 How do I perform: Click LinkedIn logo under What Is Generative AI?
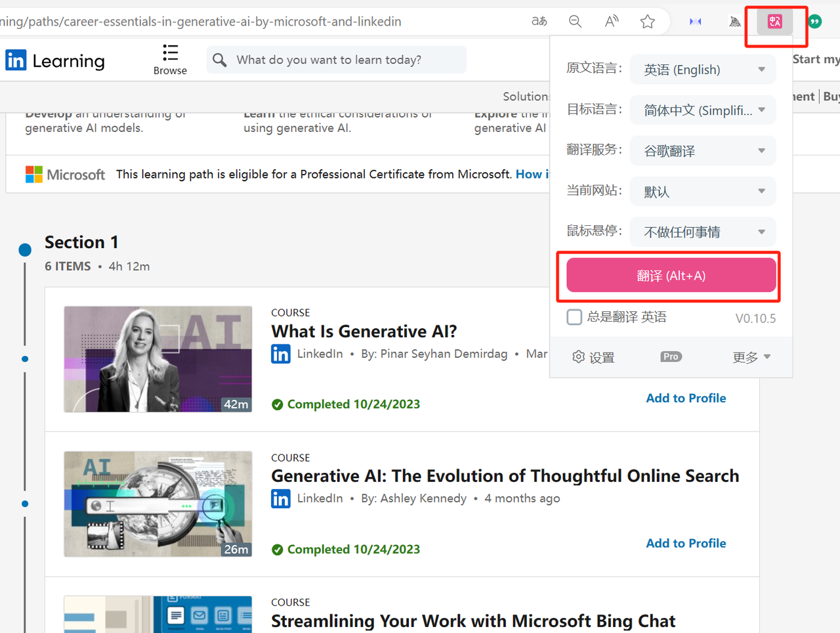point(281,354)
